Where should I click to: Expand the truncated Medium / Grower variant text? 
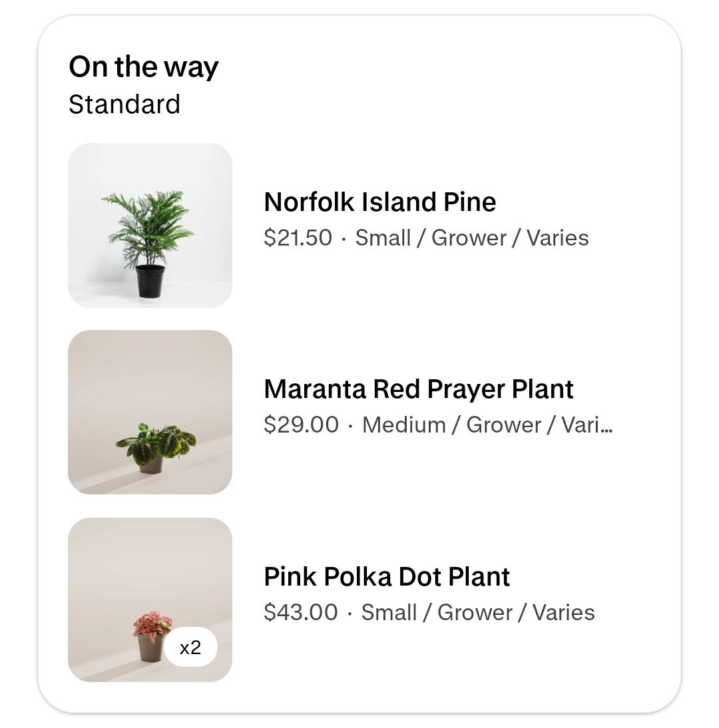(486, 425)
